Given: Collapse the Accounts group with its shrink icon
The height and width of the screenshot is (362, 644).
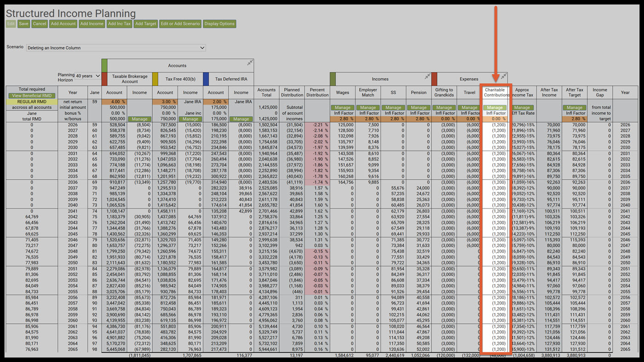Looking at the screenshot, I should (x=250, y=62).
